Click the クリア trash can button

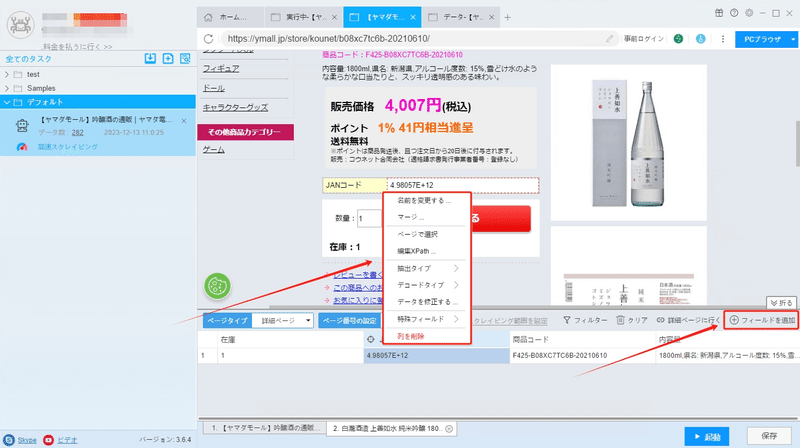tap(632, 320)
